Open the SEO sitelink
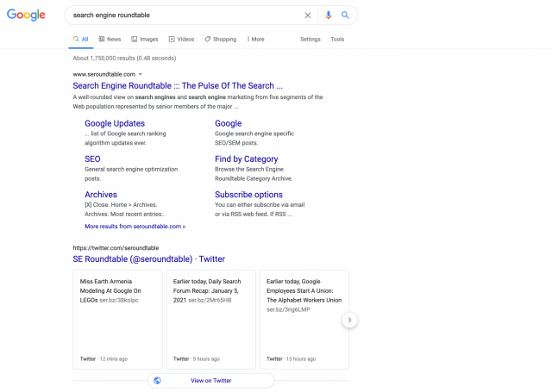The height and width of the screenshot is (392, 552). point(92,159)
